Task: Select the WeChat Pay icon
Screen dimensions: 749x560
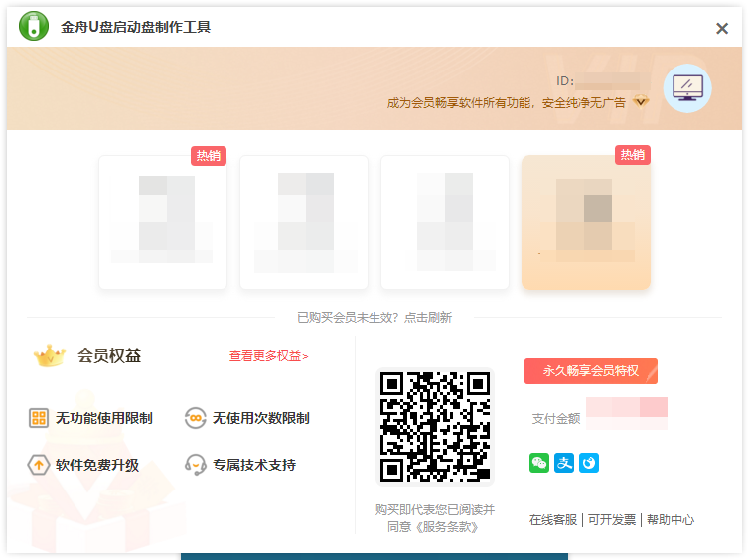Action: (x=539, y=463)
